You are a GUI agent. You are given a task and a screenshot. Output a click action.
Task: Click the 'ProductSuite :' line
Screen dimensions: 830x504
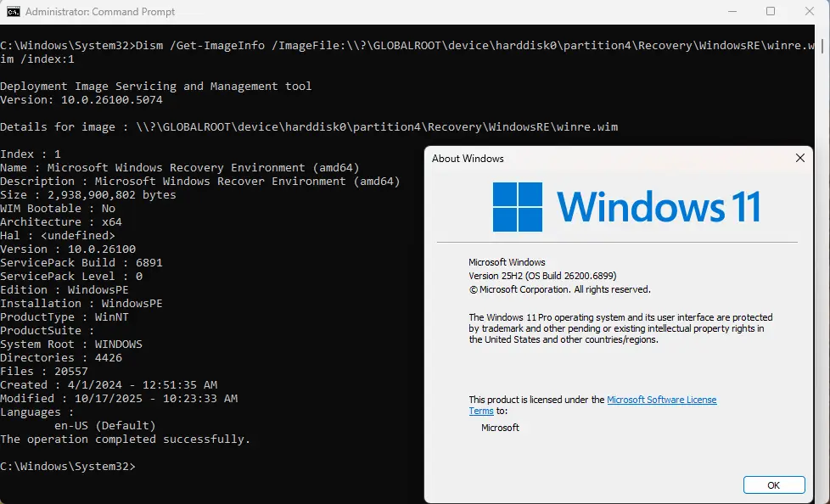pos(48,330)
